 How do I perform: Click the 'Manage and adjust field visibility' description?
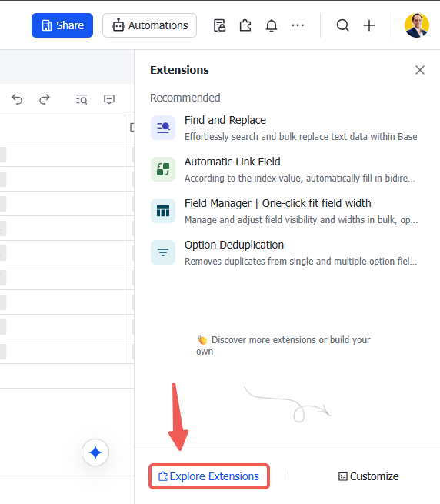pyautogui.click(x=302, y=220)
